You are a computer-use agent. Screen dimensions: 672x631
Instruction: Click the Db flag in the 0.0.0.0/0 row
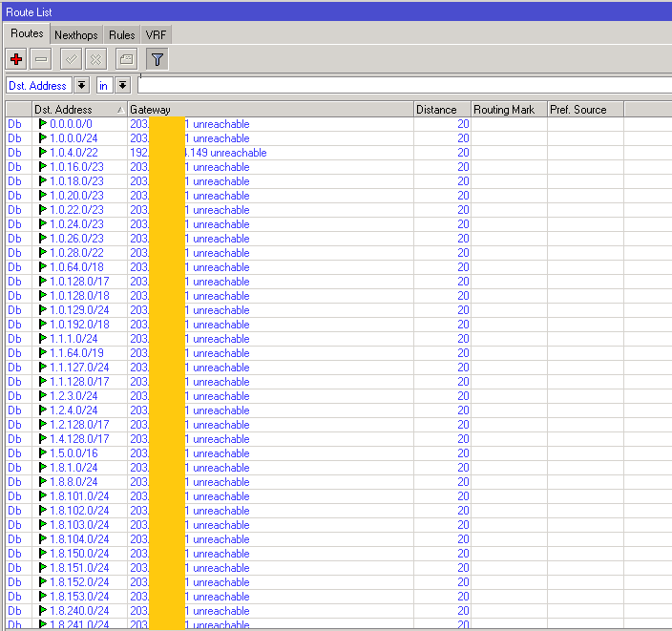pyautogui.click(x=14, y=124)
